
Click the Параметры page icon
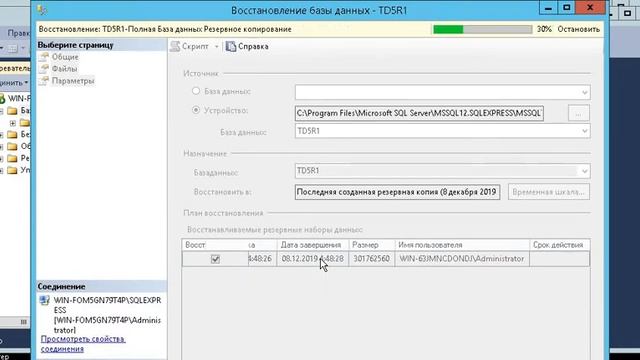pyautogui.click(x=44, y=81)
